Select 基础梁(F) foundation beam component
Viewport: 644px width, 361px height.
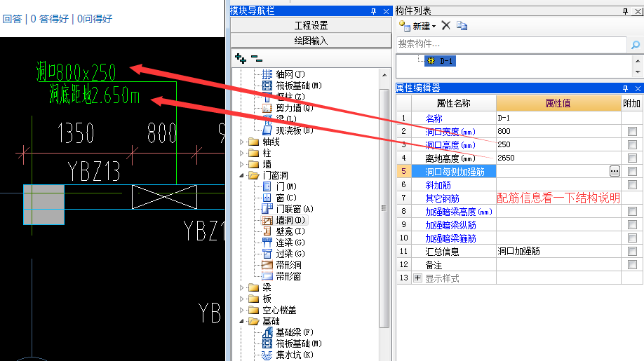(288, 332)
